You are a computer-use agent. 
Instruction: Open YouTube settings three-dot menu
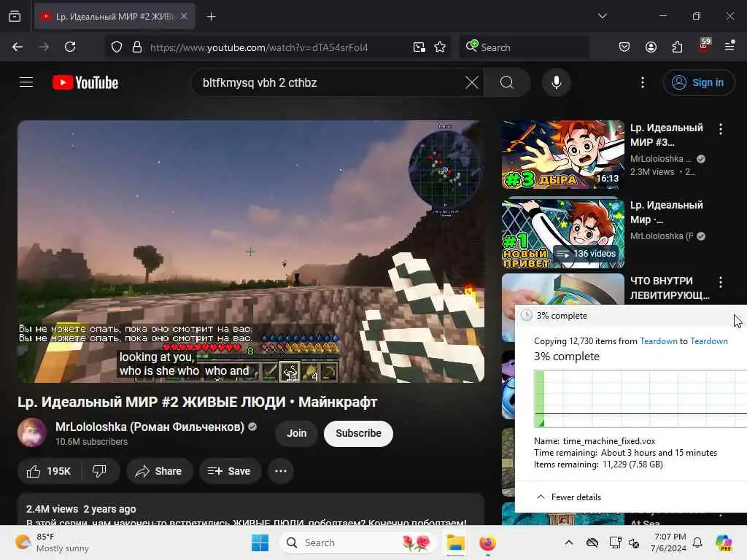643,82
